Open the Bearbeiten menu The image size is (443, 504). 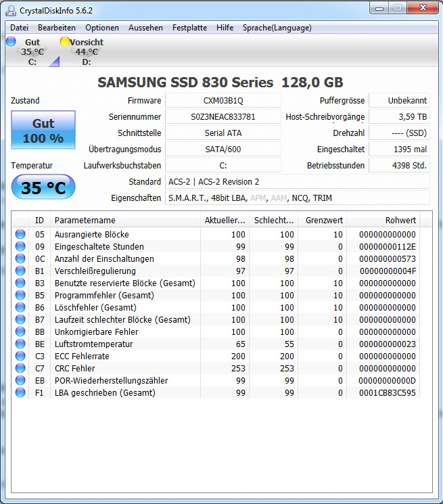tap(57, 28)
